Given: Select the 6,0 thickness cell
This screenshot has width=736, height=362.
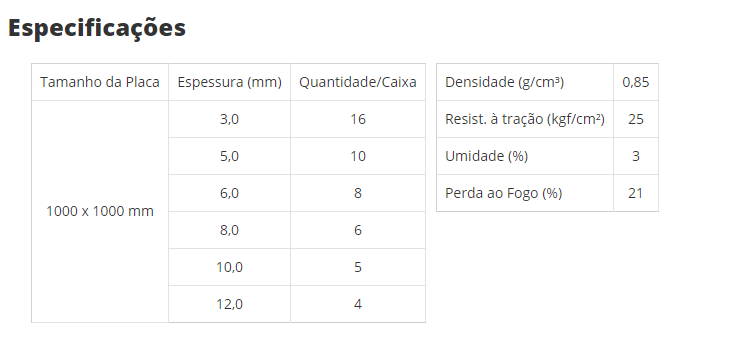Looking at the screenshot, I should click(x=230, y=193).
